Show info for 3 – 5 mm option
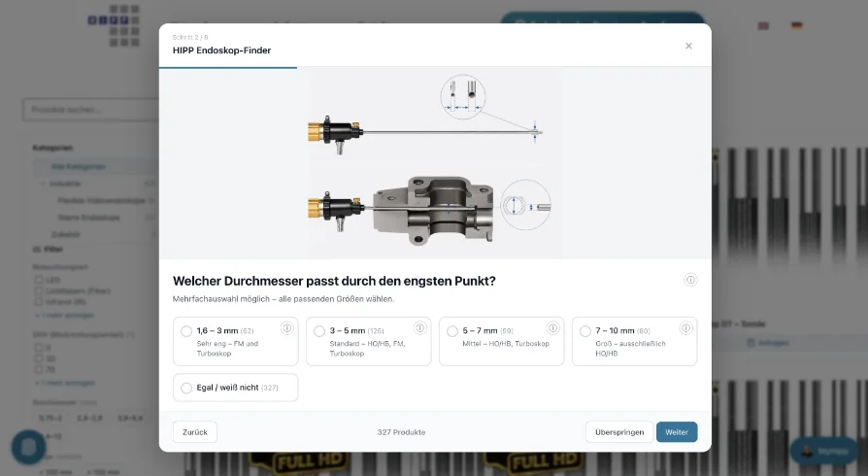This screenshot has width=868, height=476. (x=419, y=328)
